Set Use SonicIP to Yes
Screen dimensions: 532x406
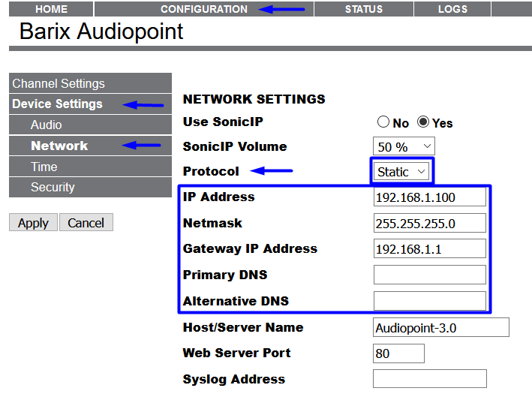[423, 122]
